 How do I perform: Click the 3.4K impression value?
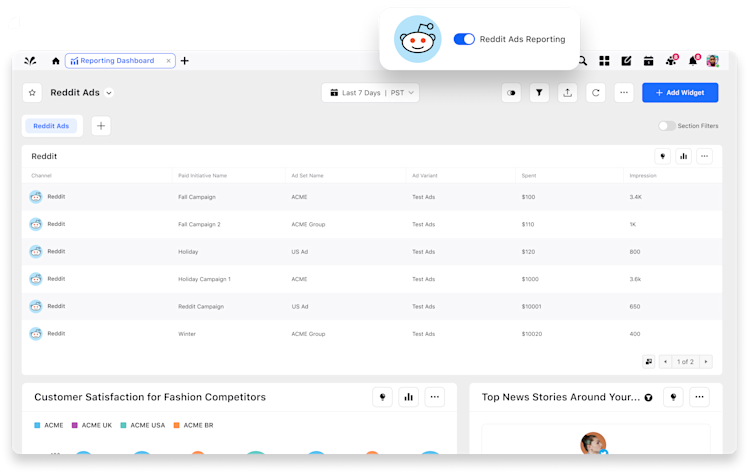point(635,197)
